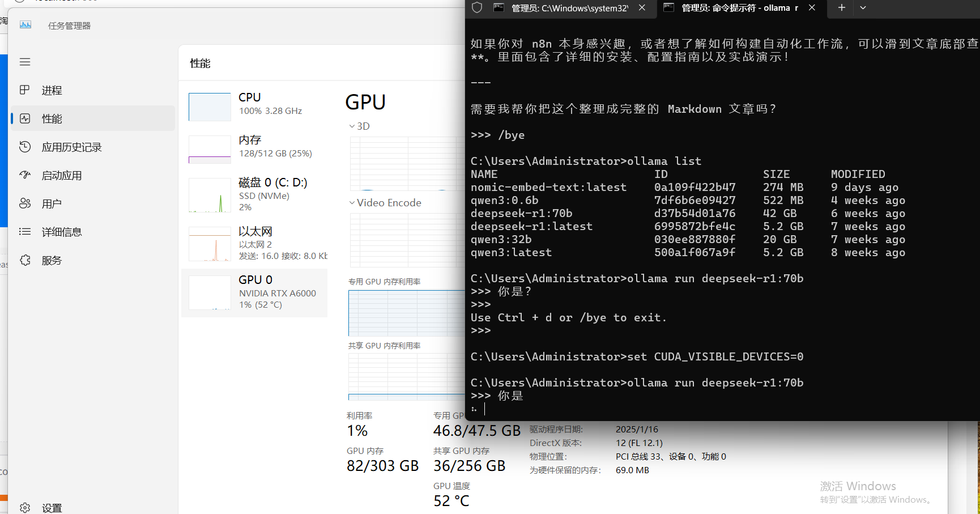980x514 pixels.
Task: Click the Performance (性能) sidebar icon
Action: coord(25,118)
